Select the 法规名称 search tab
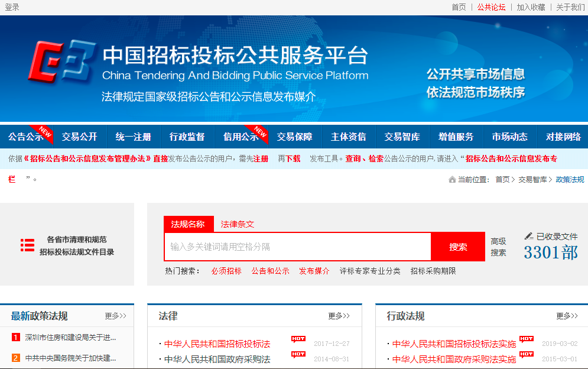The image size is (588, 369). point(188,224)
